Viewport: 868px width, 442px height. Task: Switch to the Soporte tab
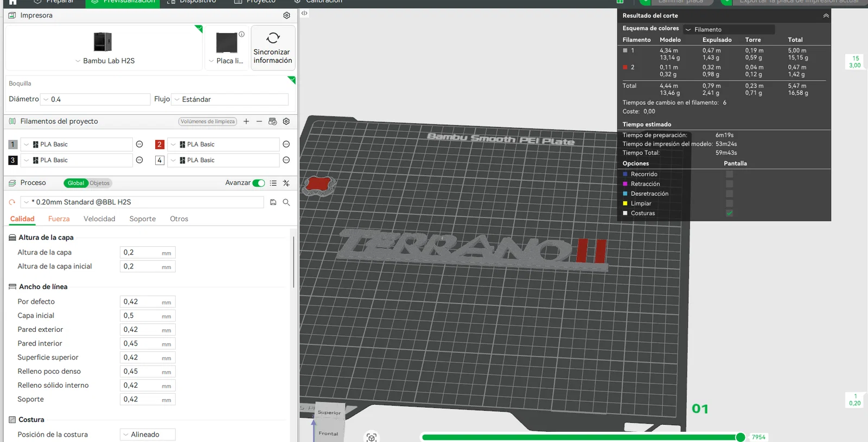[143, 219]
